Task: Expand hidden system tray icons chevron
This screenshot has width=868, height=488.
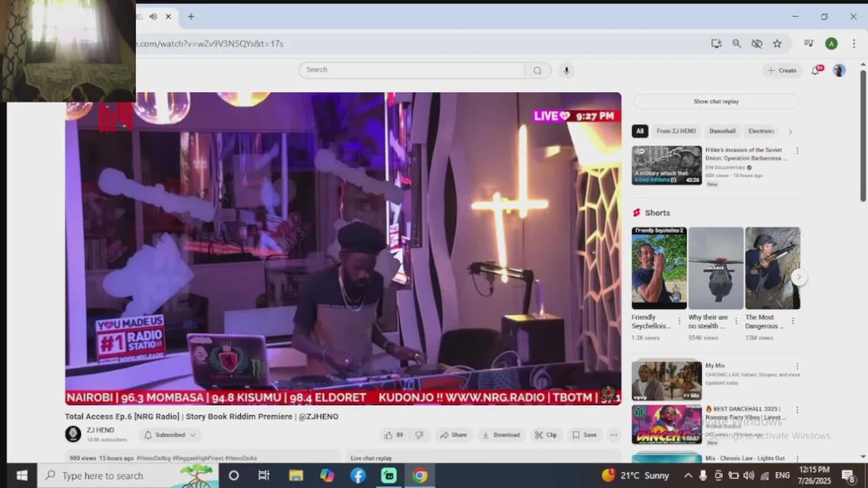Action: (x=688, y=476)
